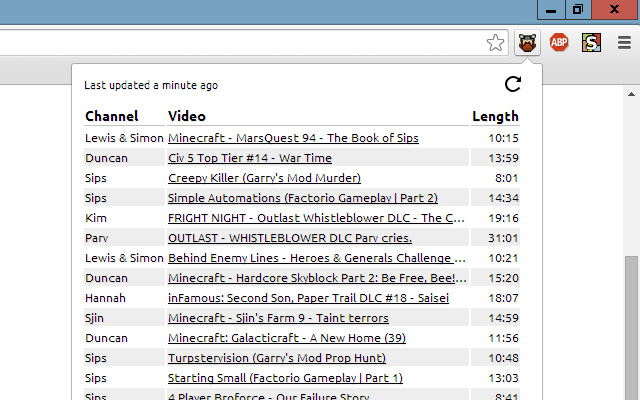Click Sips in Creepy Killer row
The height and width of the screenshot is (400, 640).
(x=96, y=178)
